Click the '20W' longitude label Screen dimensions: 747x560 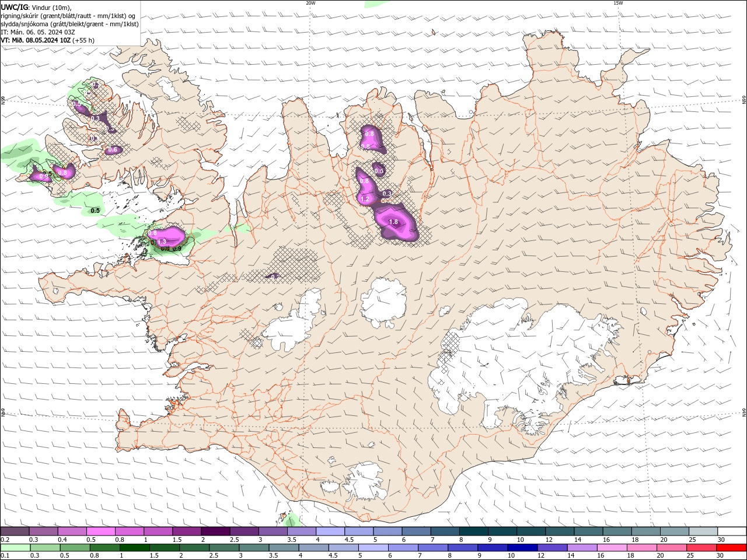pos(310,3)
